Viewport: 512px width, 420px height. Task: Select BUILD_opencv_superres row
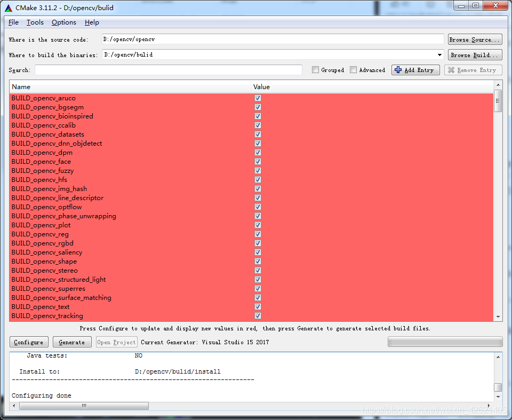coord(251,289)
